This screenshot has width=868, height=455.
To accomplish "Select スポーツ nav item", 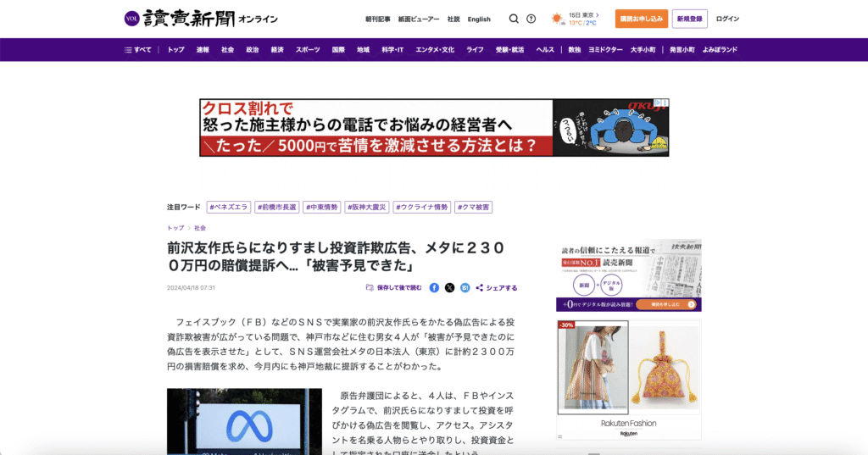I will (x=308, y=50).
